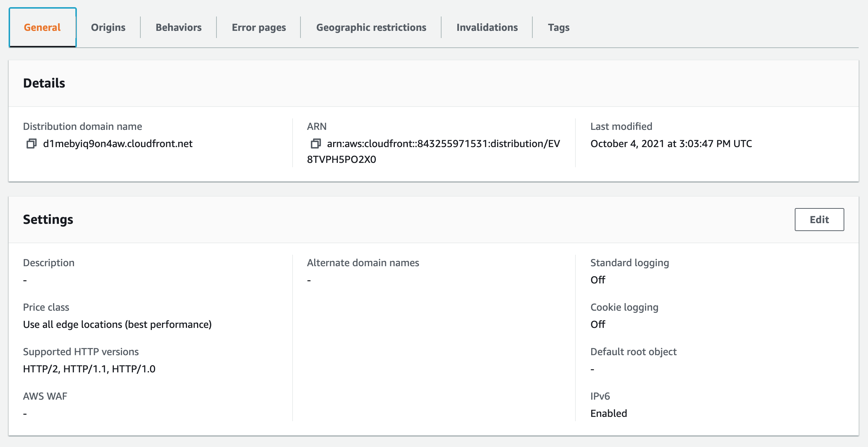Open the Behaviors tab
The image size is (868, 447).
178,28
